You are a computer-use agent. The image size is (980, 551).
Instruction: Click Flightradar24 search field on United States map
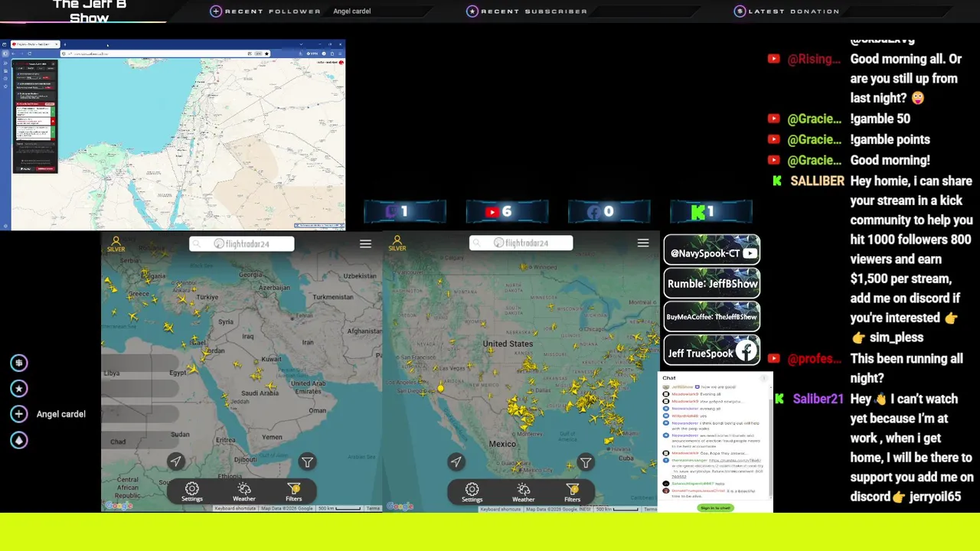click(x=521, y=243)
